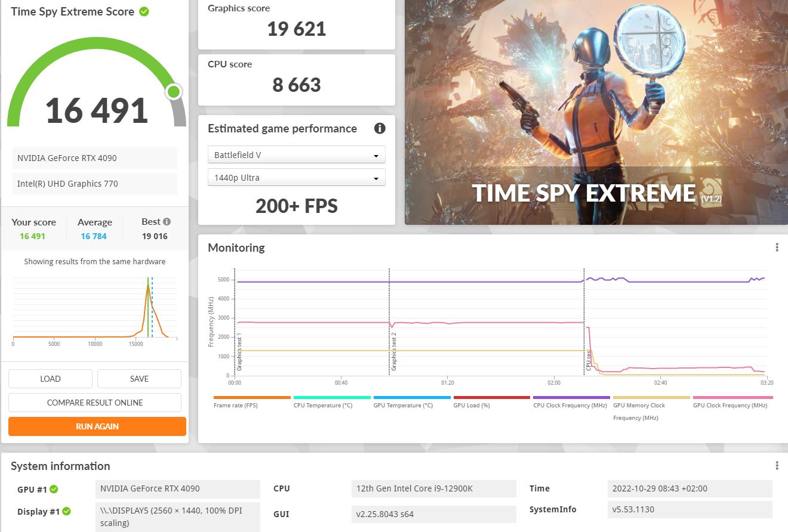Click the score distribution histogram chart
Viewport: 788px width, 532px height.
(96, 310)
